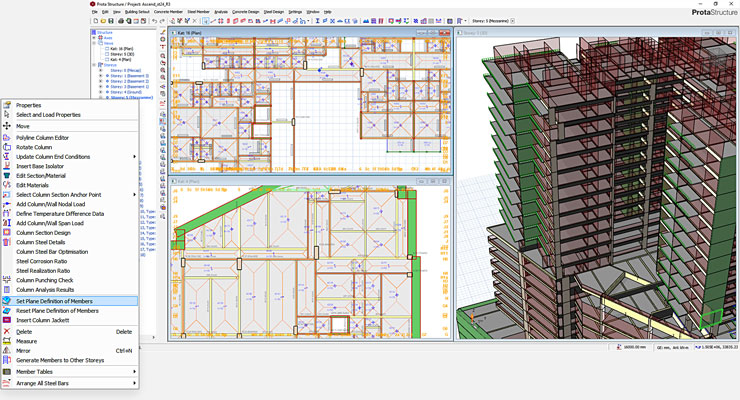Click the Undo arrow in toolbar
The image size is (740, 400).
pos(154,21)
